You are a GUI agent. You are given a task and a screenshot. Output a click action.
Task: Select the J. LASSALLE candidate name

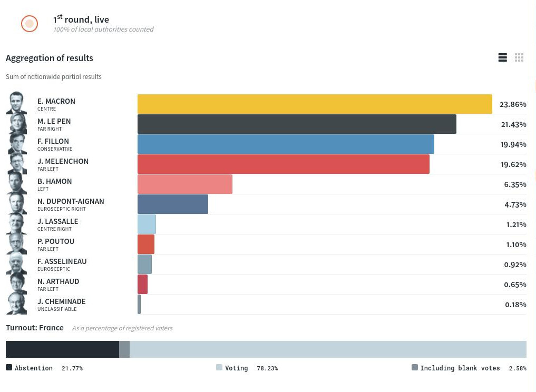(57, 221)
